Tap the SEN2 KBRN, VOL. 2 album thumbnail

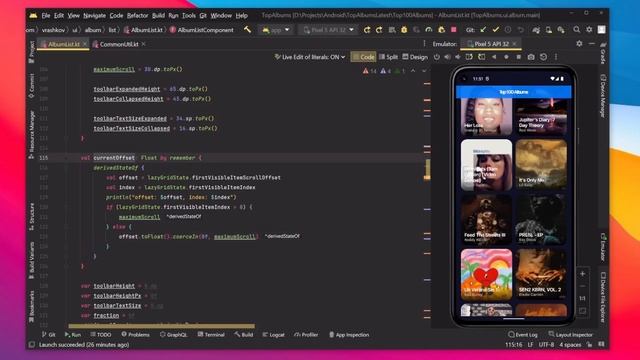[x=541, y=274]
